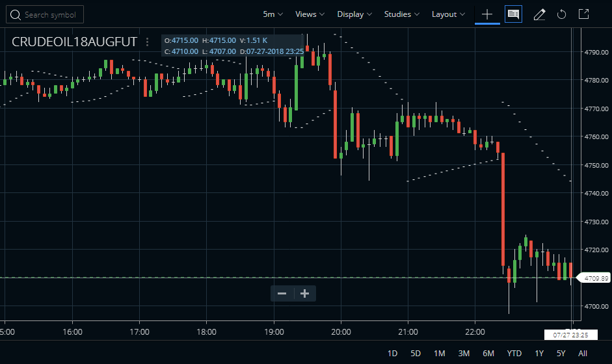
Task: Click the 07/27 23:25 crosshair time label
Action: tap(570, 335)
